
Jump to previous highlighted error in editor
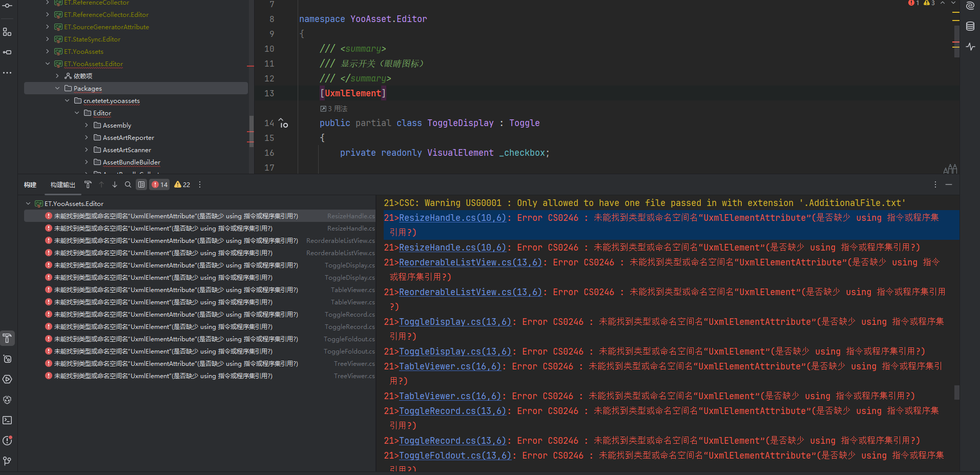pyautogui.click(x=942, y=3)
